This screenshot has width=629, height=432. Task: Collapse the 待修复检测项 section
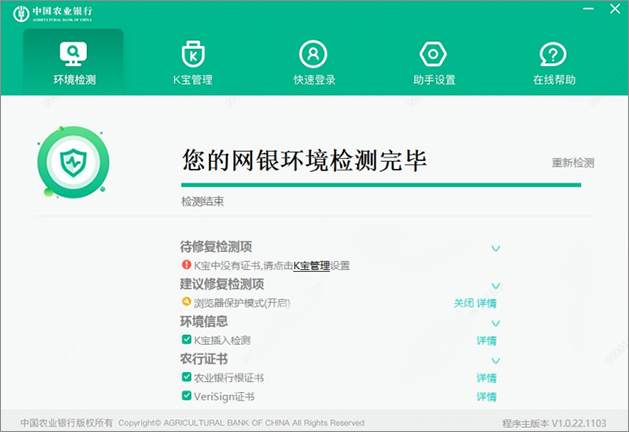495,248
